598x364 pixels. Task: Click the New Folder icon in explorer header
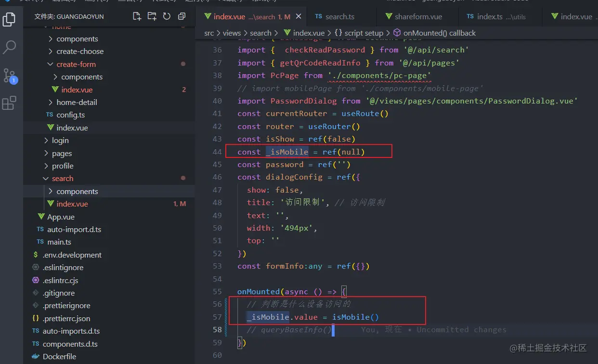coord(152,16)
